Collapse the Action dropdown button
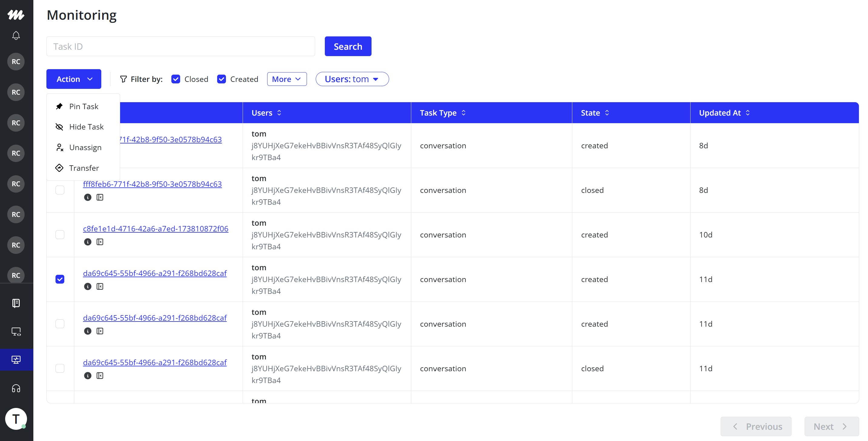This screenshot has height=441, width=868. [x=74, y=79]
